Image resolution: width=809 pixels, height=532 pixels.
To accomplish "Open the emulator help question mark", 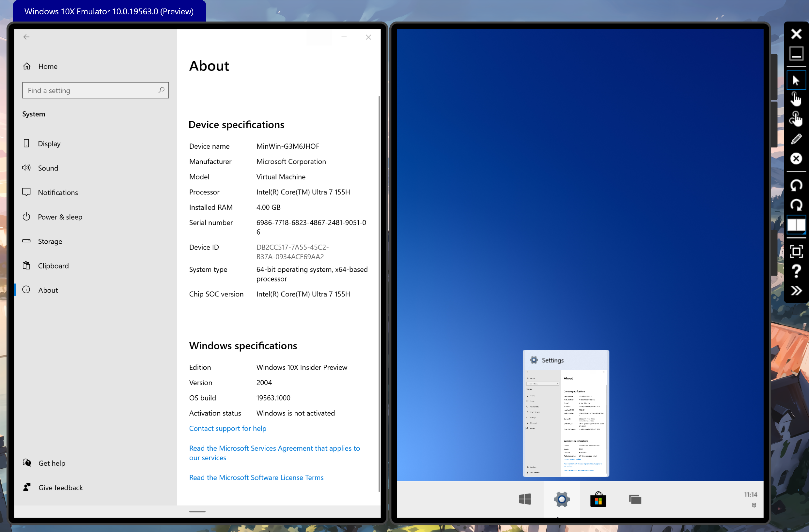I will 796,271.
